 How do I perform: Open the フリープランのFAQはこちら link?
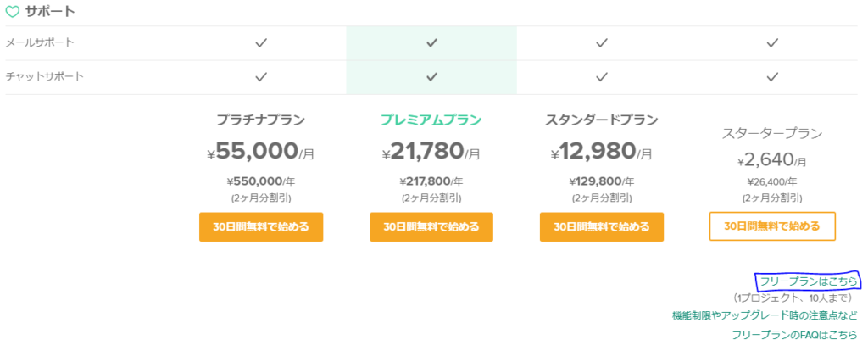pyautogui.click(x=794, y=335)
